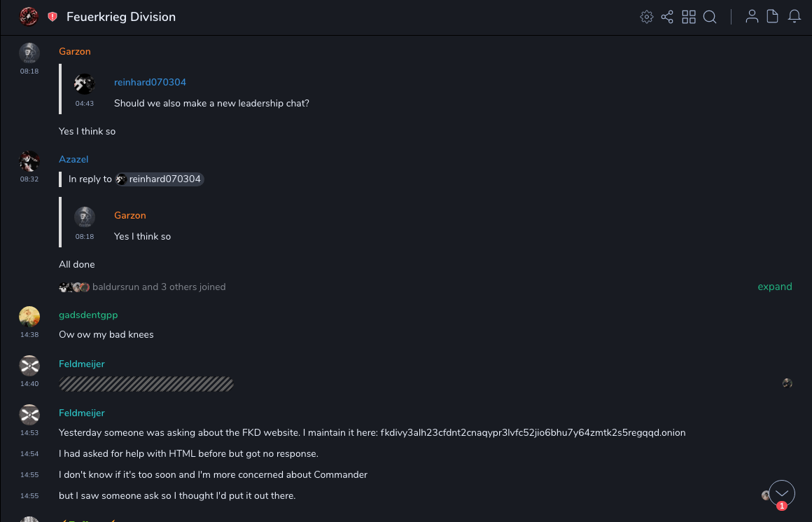The width and height of the screenshot is (812, 522).
Task: Reveal Feldmeijer's hidden striped message
Action: [x=146, y=384]
